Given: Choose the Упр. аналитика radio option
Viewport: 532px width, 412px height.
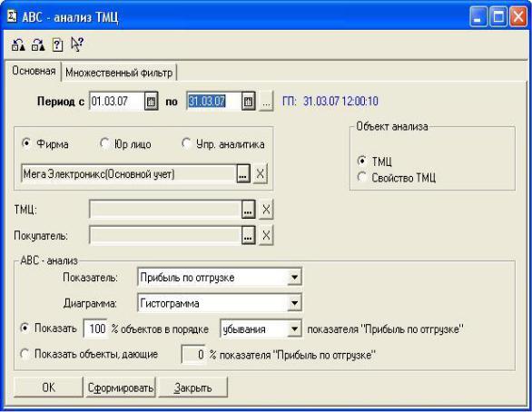Looking at the screenshot, I should (x=186, y=143).
